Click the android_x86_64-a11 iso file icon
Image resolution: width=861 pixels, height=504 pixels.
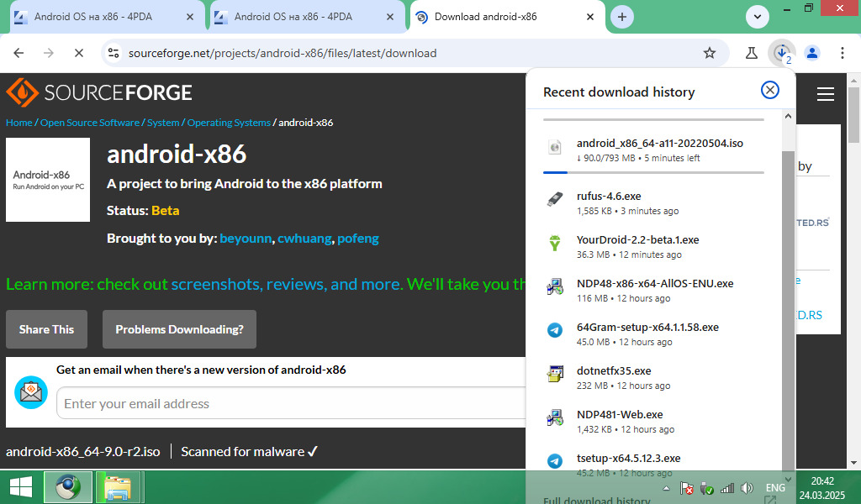coord(555,147)
